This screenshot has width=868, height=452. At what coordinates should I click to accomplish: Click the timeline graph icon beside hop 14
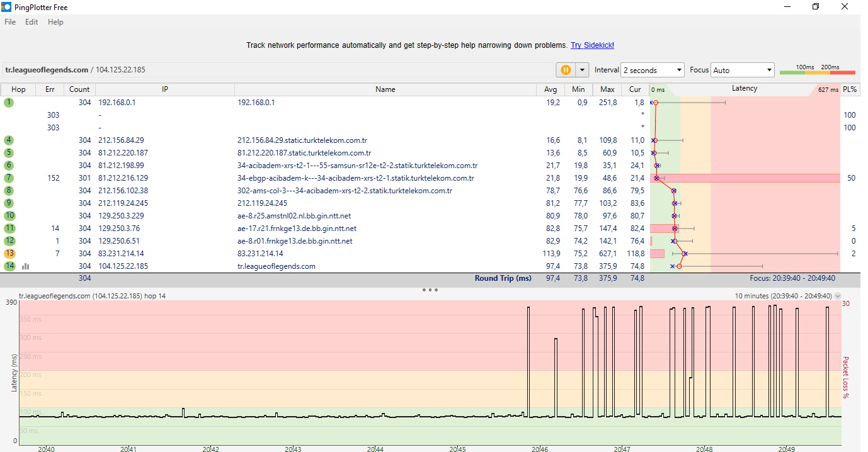pyautogui.click(x=26, y=266)
